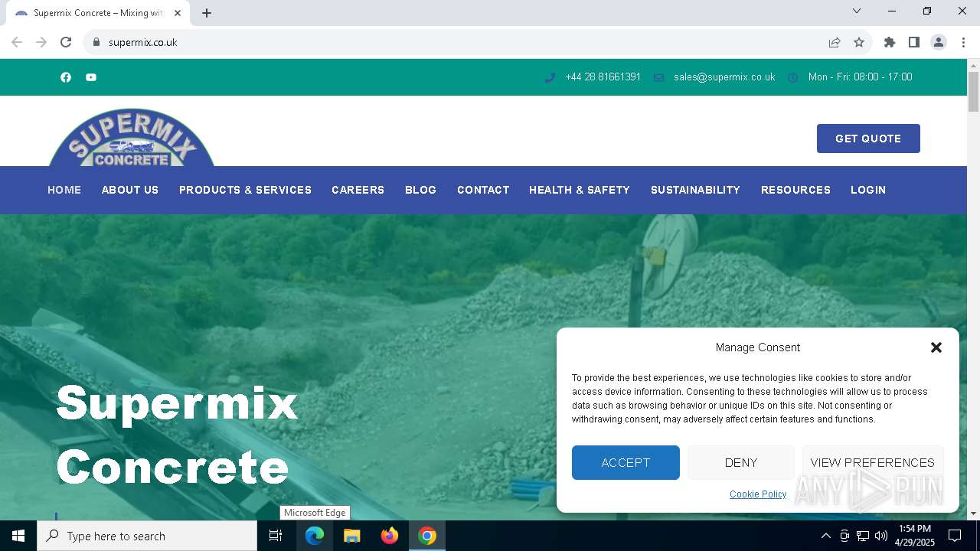
Task: Open the Supermix Facebook page icon
Action: click(66, 77)
